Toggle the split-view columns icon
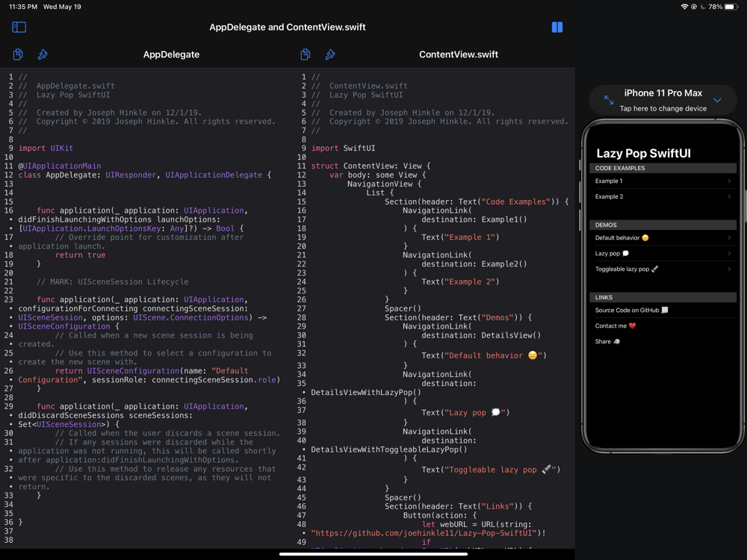The height and width of the screenshot is (560, 747). (x=557, y=27)
